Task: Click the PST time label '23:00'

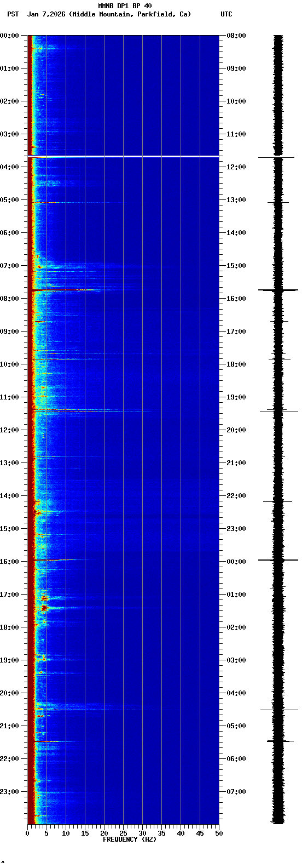Action: point(10,792)
